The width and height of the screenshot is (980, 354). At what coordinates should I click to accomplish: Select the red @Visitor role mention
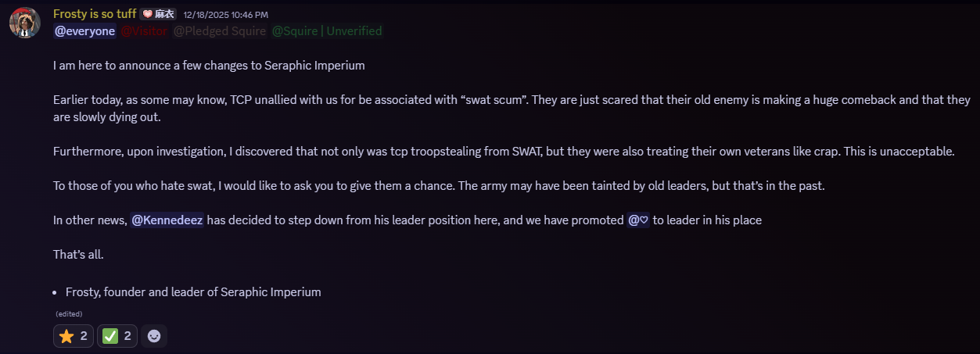[x=144, y=31]
